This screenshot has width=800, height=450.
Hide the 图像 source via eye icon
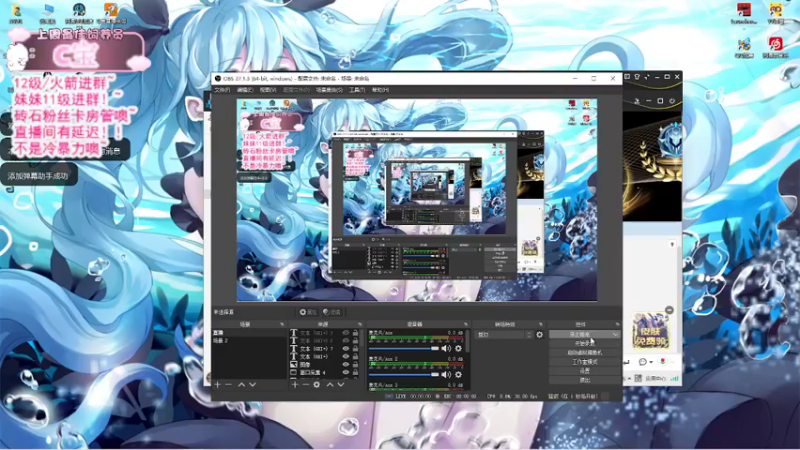coord(346,365)
